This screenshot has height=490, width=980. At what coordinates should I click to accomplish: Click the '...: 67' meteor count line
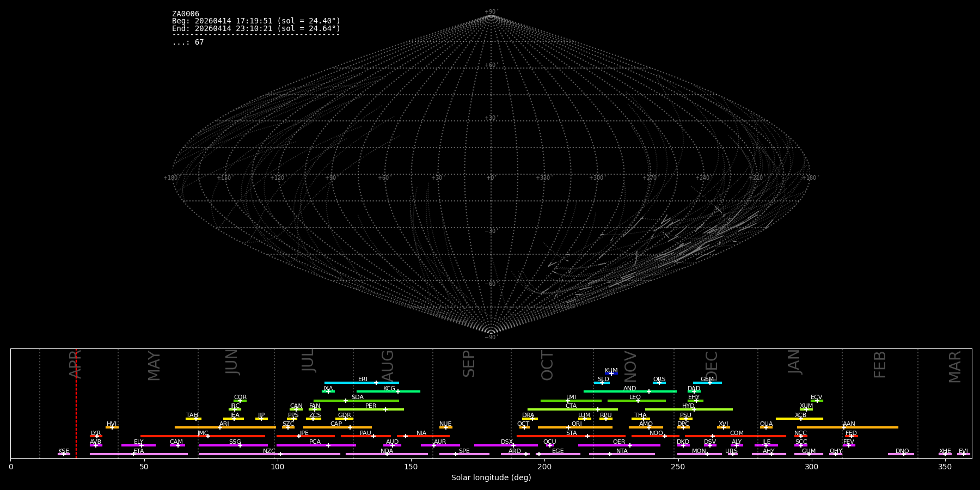pyautogui.click(x=188, y=42)
